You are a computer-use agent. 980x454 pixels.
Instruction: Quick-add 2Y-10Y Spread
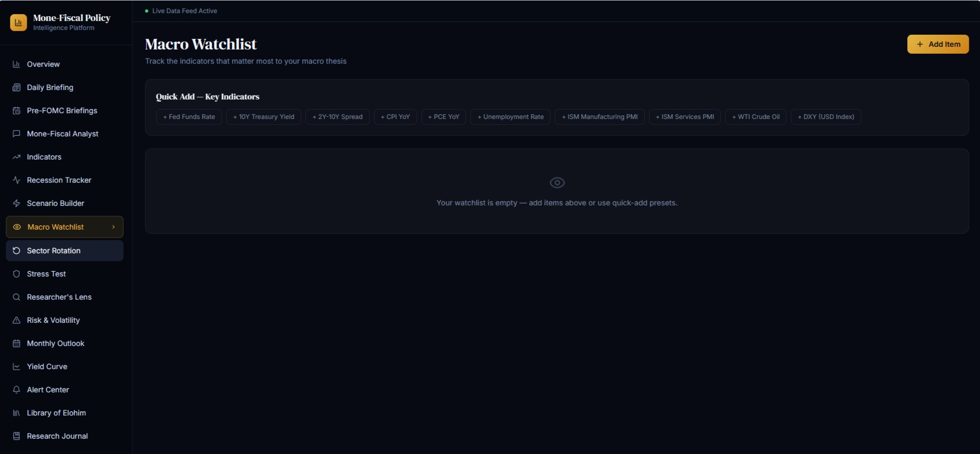coord(337,117)
